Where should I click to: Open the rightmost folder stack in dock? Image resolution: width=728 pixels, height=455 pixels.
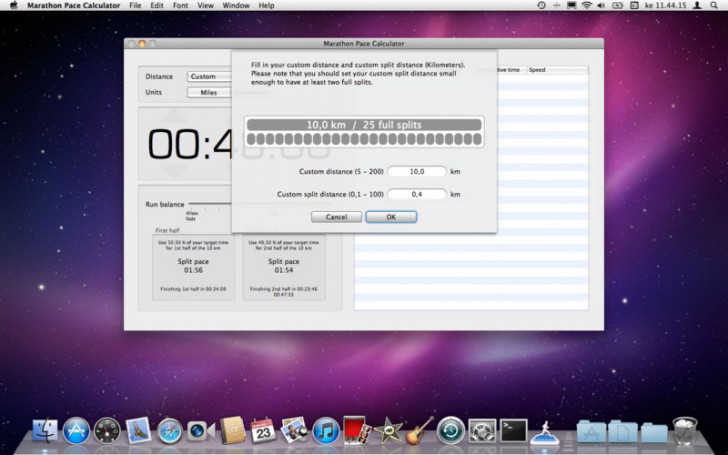[x=654, y=432]
